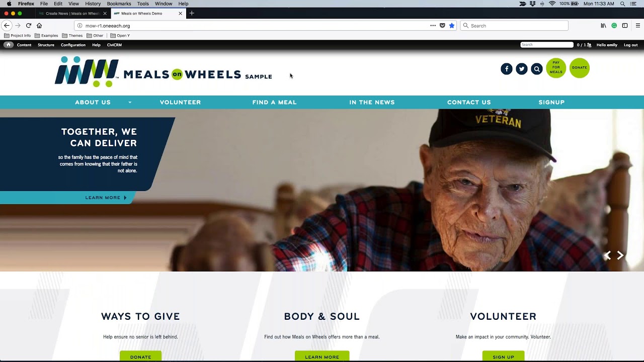This screenshot has width=644, height=362.
Task: Click the Firefox reload button
Action: 29,26
